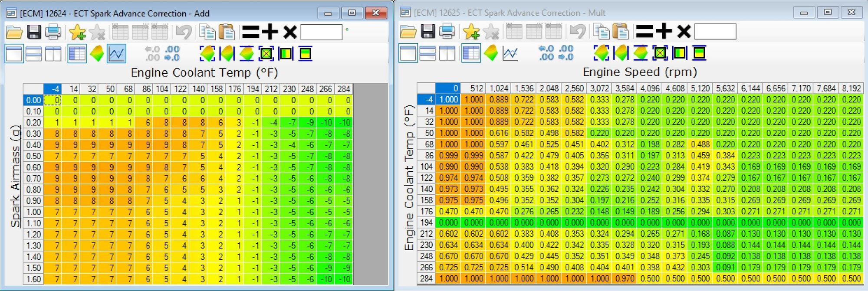Image resolution: width=868 pixels, height=291 pixels.
Task: Print the ECT Spark Advance Mult table
Action: tap(447, 32)
